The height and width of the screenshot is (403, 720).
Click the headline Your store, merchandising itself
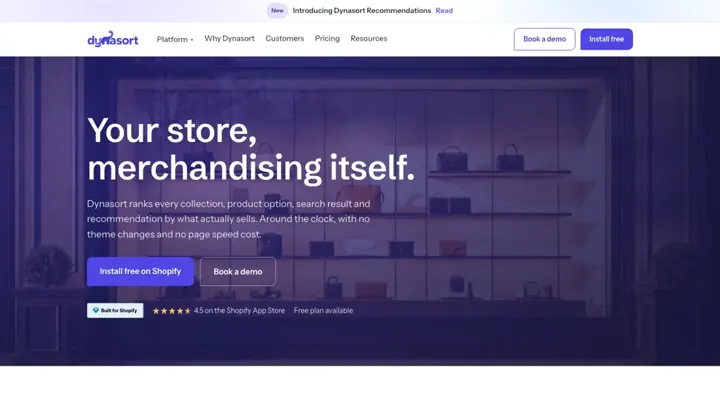coord(251,150)
